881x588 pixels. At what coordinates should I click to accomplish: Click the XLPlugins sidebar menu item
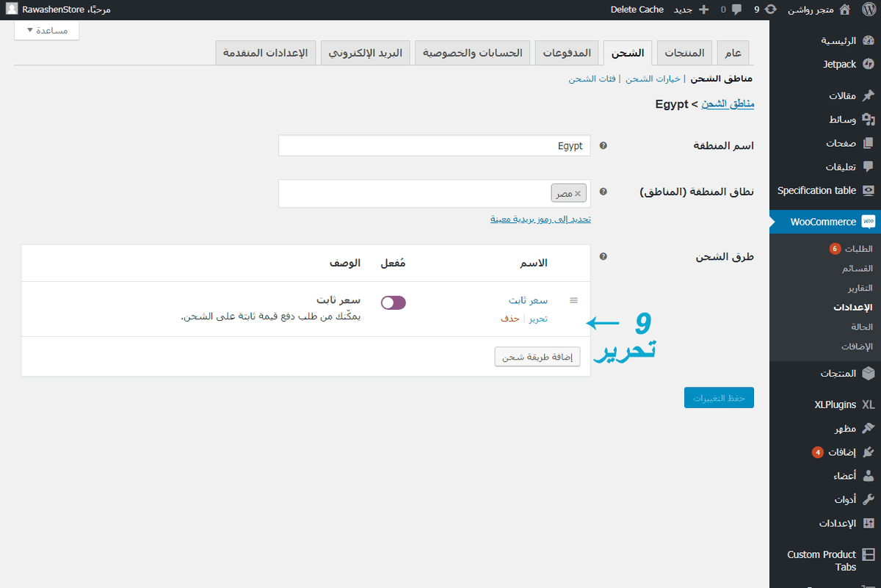825,404
